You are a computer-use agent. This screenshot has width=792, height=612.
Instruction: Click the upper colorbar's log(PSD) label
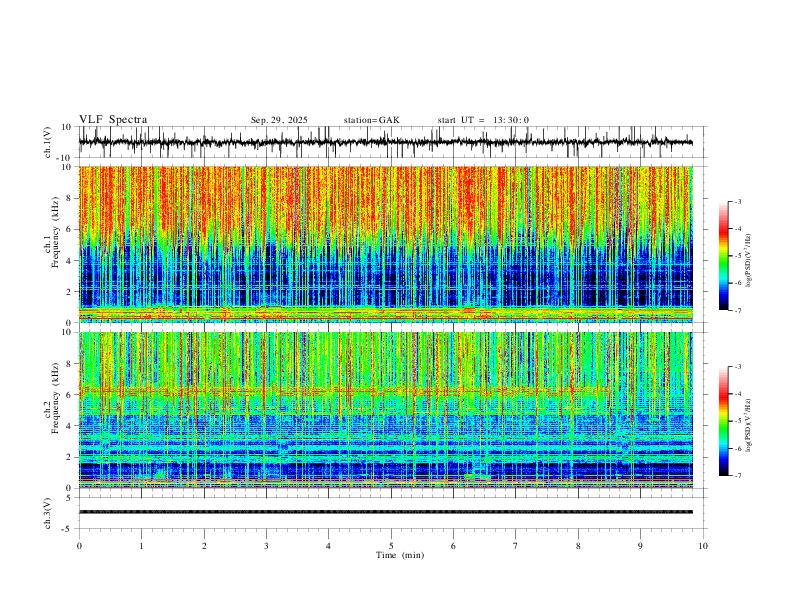(748, 261)
